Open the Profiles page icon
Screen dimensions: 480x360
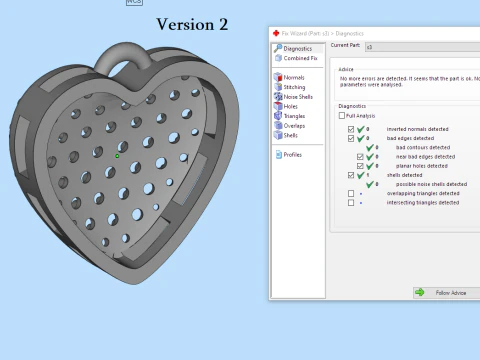click(279, 155)
